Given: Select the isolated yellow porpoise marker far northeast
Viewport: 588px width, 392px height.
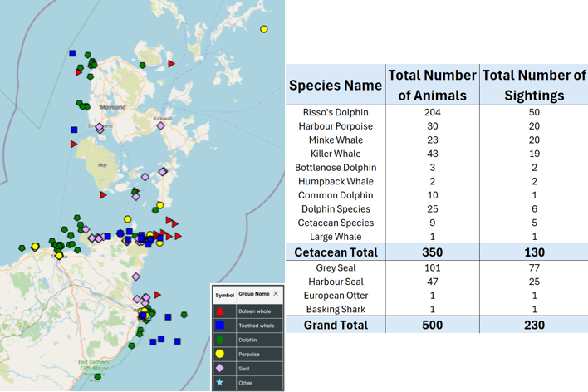Looking at the screenshot, I should pos(264,29).
